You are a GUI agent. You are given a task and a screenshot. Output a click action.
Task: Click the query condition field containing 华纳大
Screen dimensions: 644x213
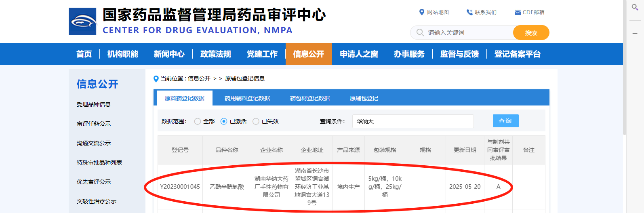pos(412,121)
